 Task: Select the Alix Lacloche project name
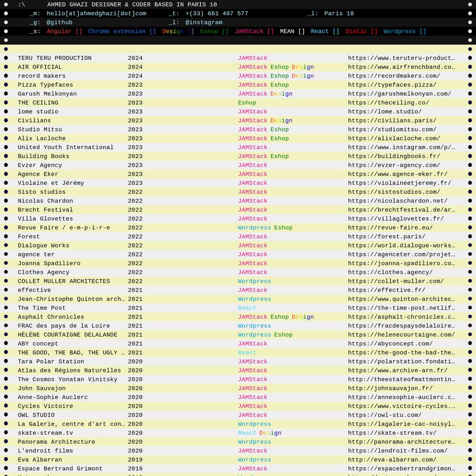tap(41, 139)
